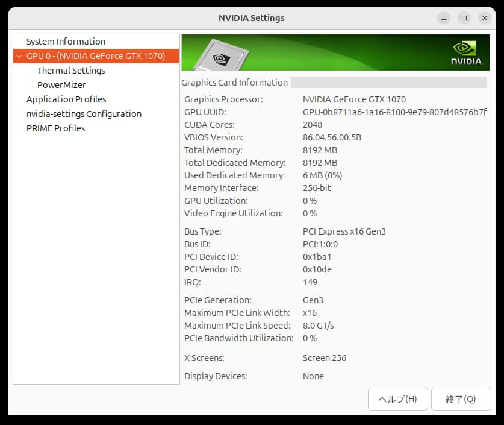This screenshot has width=504, height=425.
Task: Click the Display Devices: label
Action: [216, 376]
